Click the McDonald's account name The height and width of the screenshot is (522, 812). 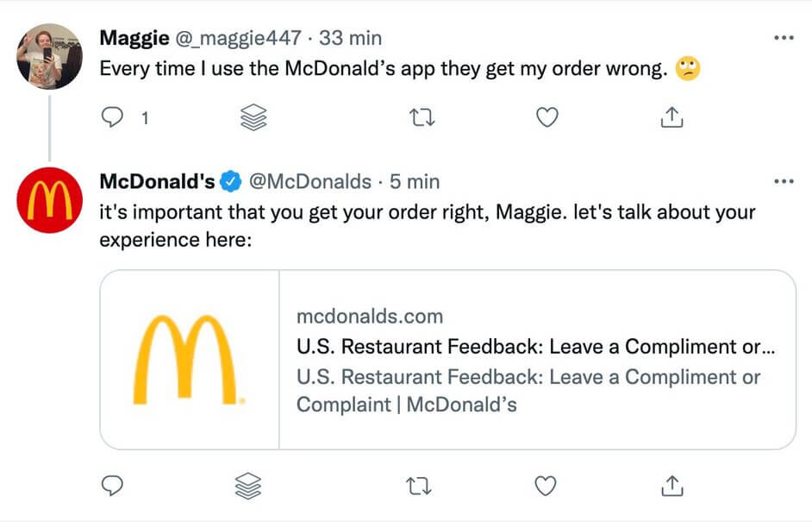click(157, 181)
